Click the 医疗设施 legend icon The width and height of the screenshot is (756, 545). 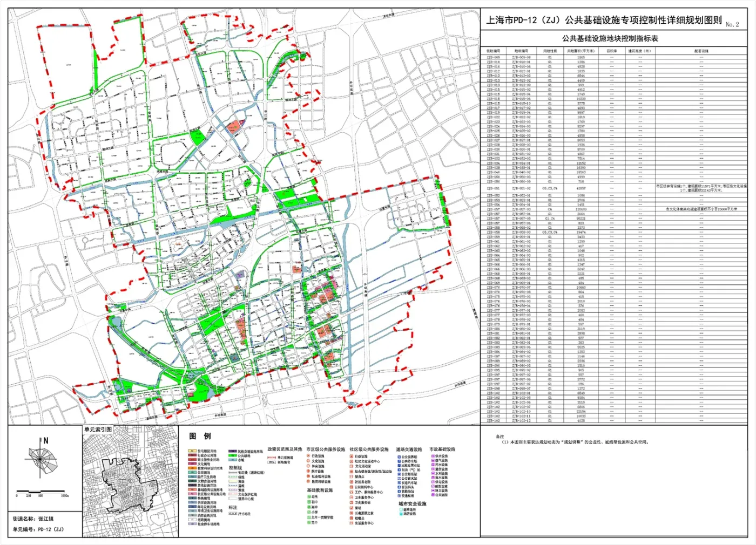[308, 471]
